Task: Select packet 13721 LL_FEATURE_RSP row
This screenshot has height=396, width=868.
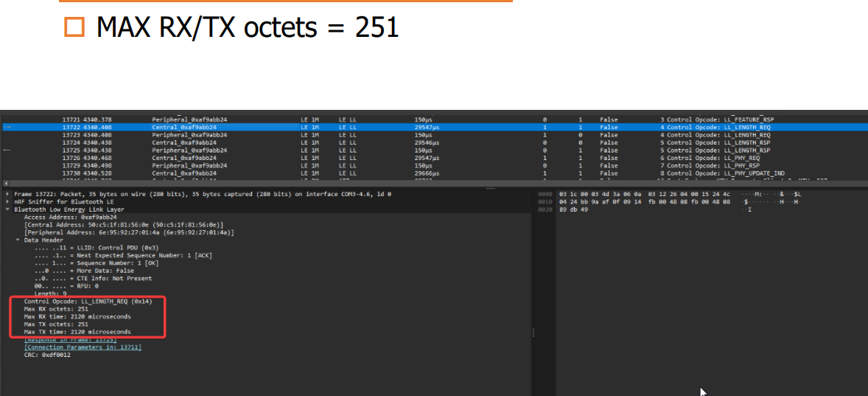Action: pyautogui.click(x=434, y=119)
